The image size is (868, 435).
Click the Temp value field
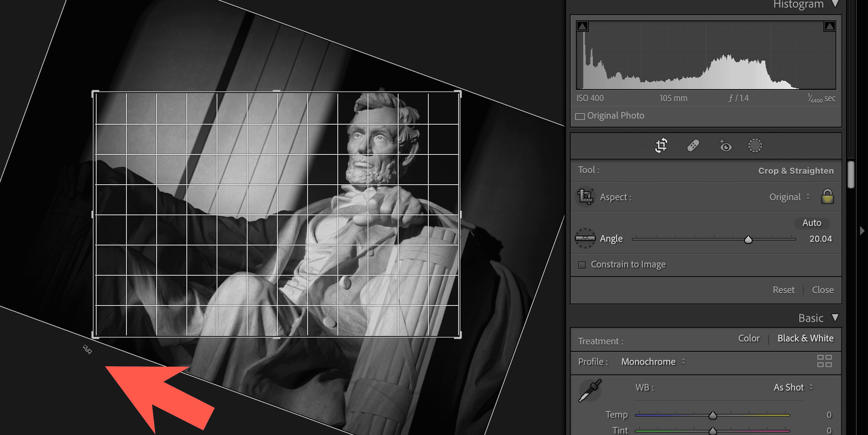[x=829, y=415]
